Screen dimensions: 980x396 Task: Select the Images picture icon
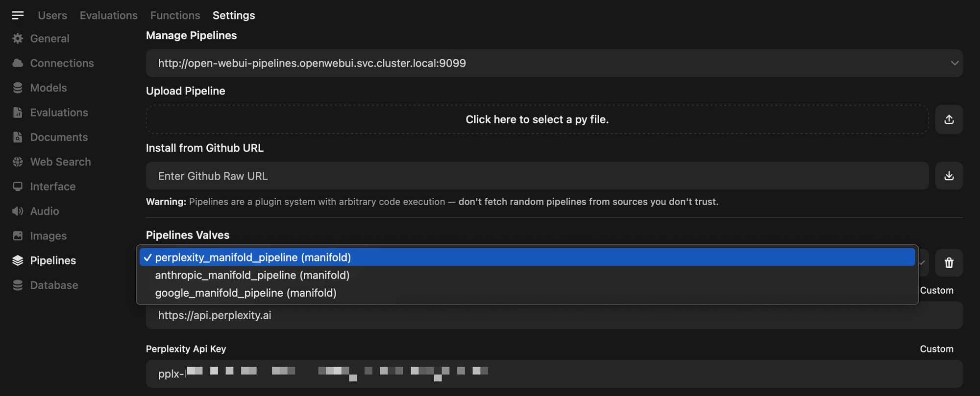(18, 235)
